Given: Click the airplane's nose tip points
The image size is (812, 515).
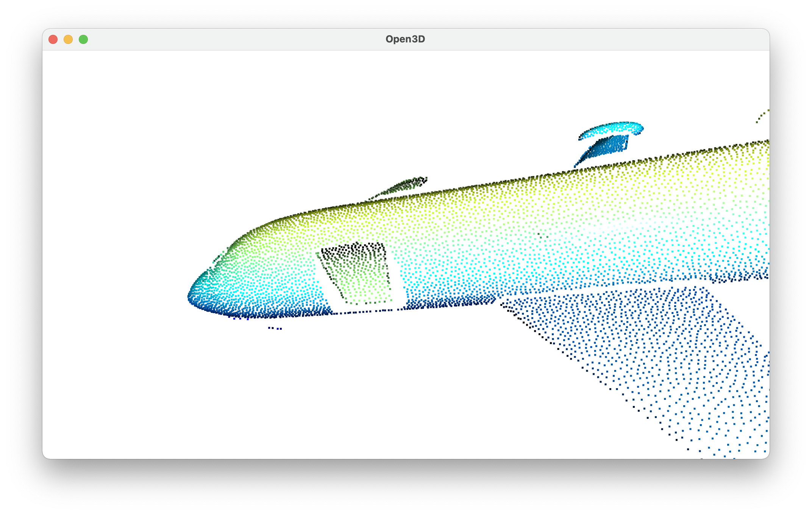Looking at the screenshot, I should point(191,296).
